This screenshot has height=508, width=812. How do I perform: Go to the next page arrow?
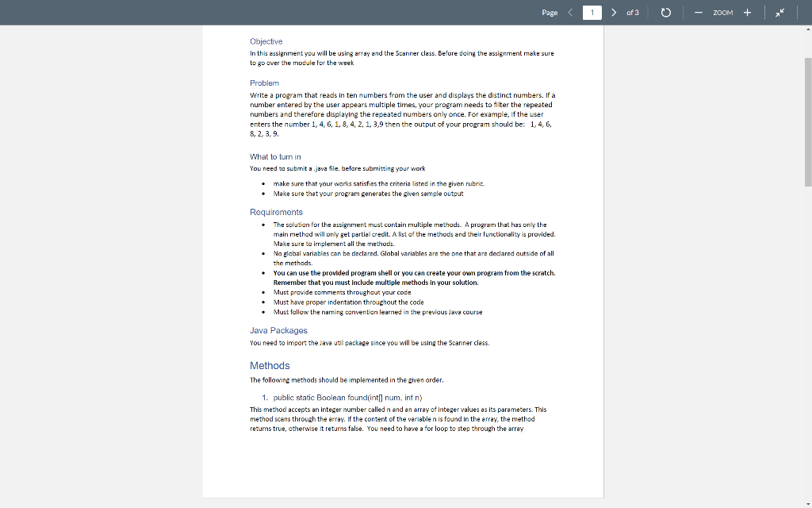click(614, 13)
